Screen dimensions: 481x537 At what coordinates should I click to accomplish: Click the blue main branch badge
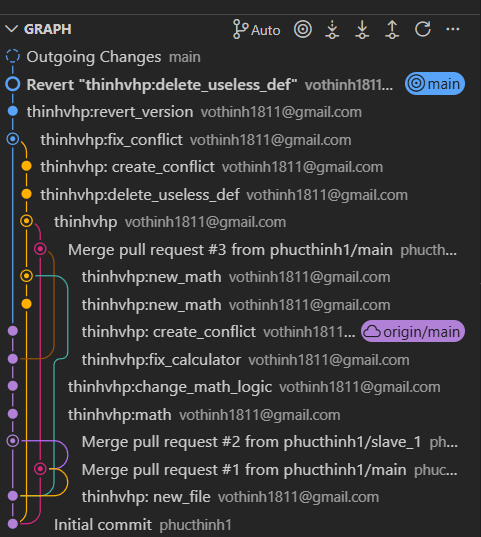click(x=435, y=84)
